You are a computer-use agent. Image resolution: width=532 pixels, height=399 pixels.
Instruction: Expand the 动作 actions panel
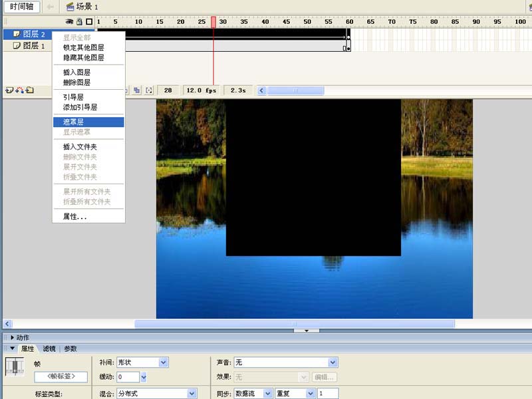[x=12, y=338]
